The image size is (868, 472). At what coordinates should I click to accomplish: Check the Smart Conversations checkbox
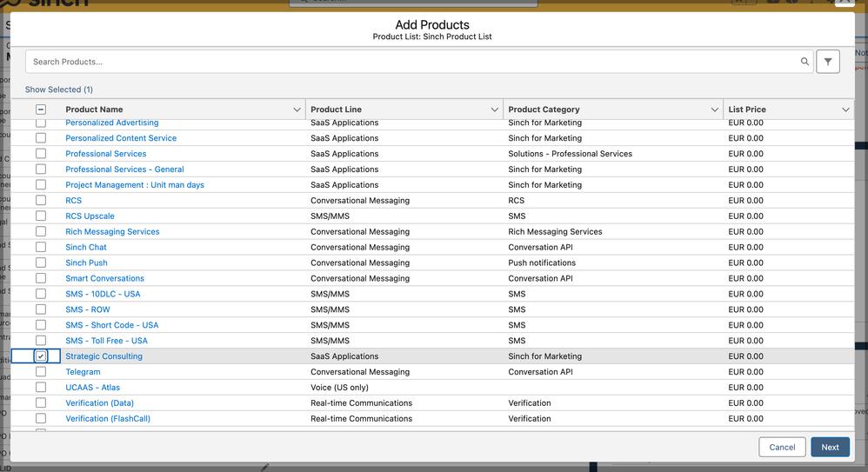click(x=41, y=278)
